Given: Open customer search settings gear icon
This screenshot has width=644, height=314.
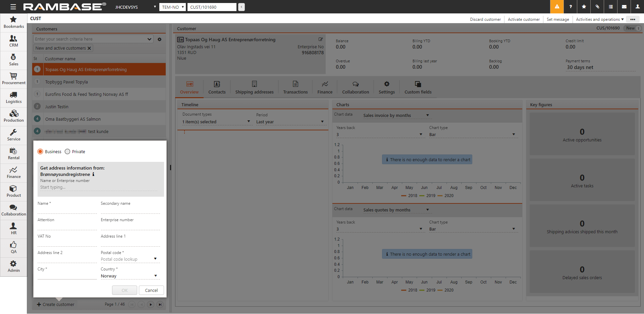Looking at the screenshot, I should tap(160, 39).
